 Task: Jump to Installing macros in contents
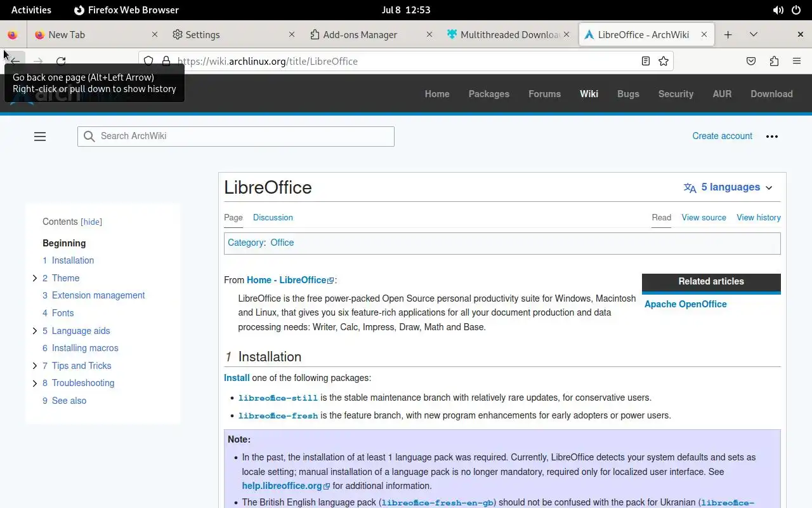pos(81,348)
